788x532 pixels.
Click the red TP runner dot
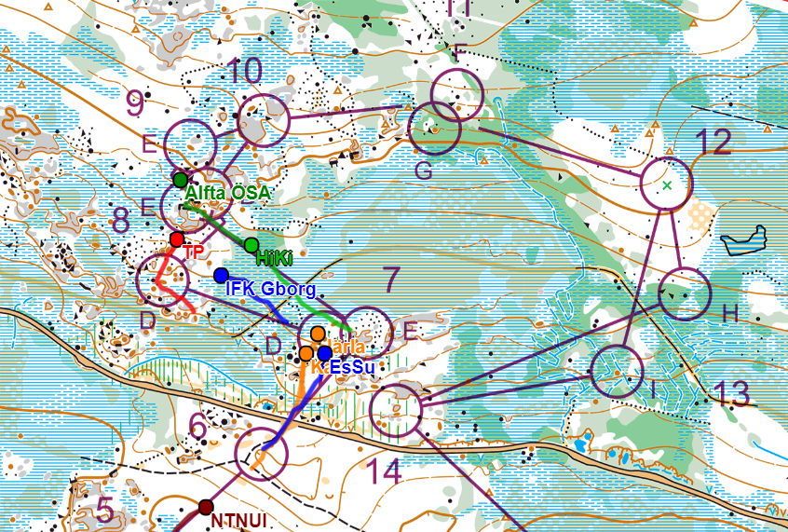pos(177,240)
